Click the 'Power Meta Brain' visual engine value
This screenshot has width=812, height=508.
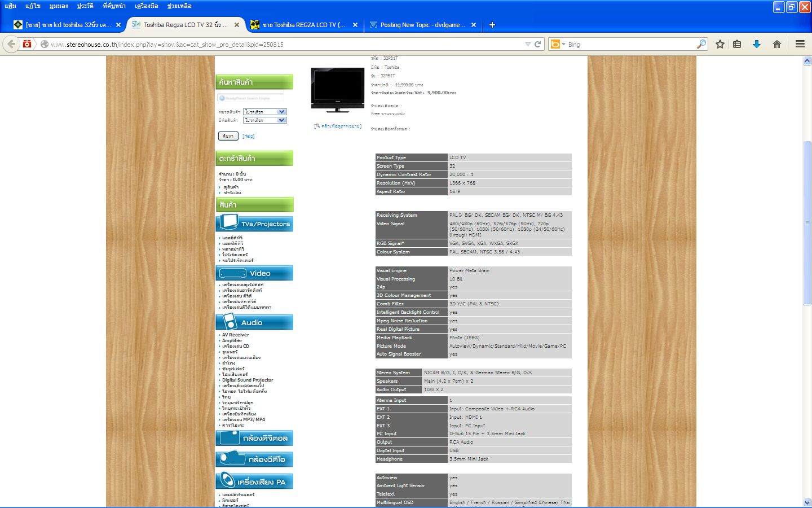click(469, 270)
